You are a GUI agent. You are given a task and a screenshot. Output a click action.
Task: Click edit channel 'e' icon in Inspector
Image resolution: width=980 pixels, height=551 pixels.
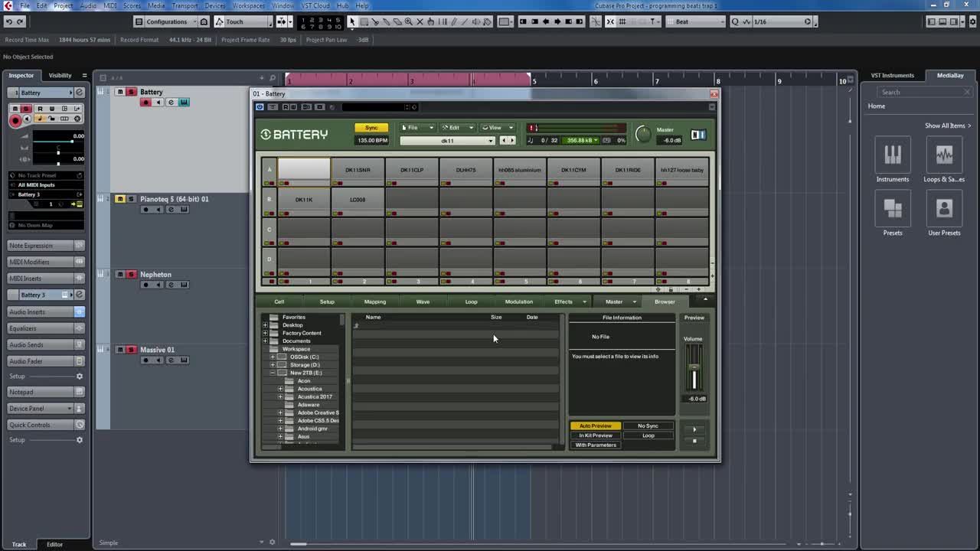[79, 93]
